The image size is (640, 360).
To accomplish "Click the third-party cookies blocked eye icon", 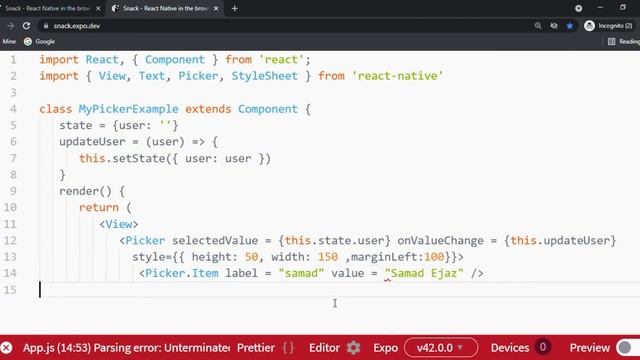I will [554, 26].
